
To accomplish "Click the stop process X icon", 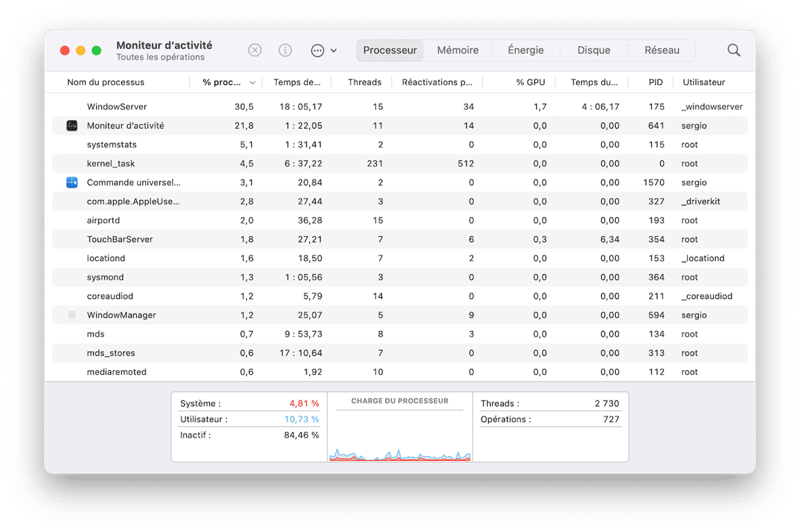I will point(255,51).
